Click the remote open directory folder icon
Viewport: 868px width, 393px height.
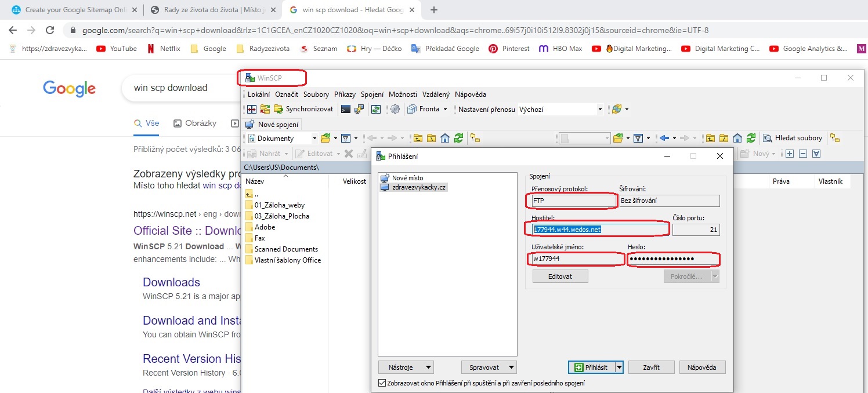[618, 138]
